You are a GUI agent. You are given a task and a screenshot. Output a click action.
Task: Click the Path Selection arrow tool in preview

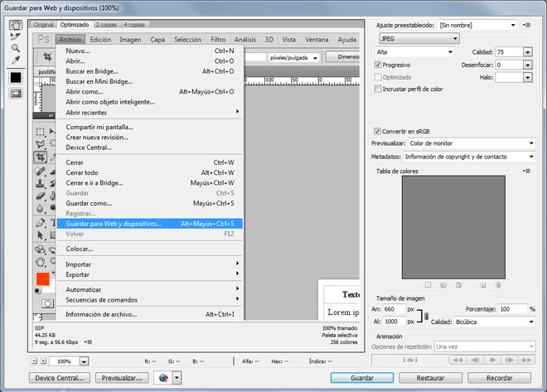coord(41,235)
